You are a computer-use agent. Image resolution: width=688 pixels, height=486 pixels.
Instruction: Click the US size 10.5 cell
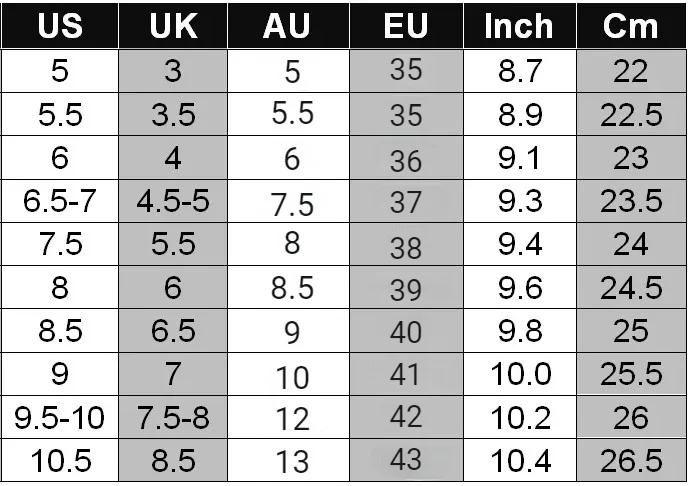[x=60, y=460]
